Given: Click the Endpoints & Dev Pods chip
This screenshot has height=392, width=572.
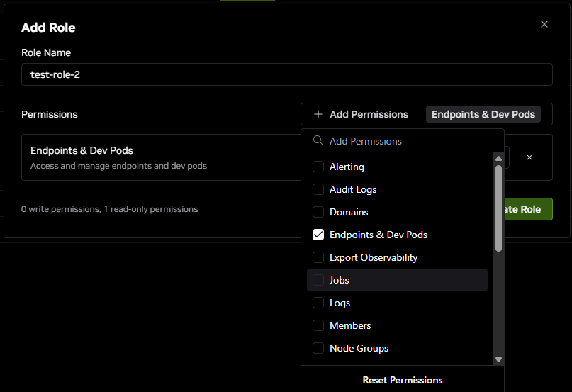Looking at the screenshot, I should pos(483,114).
